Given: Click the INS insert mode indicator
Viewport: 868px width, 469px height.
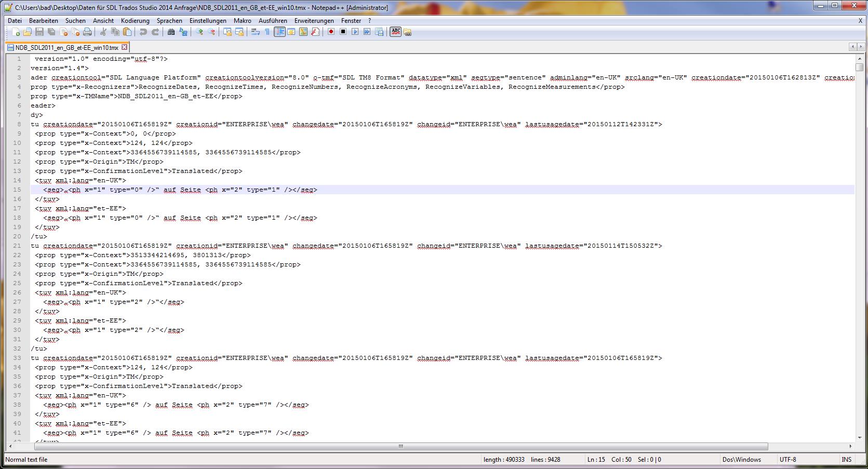Looking at the screenshot, I should coord(846,460).
